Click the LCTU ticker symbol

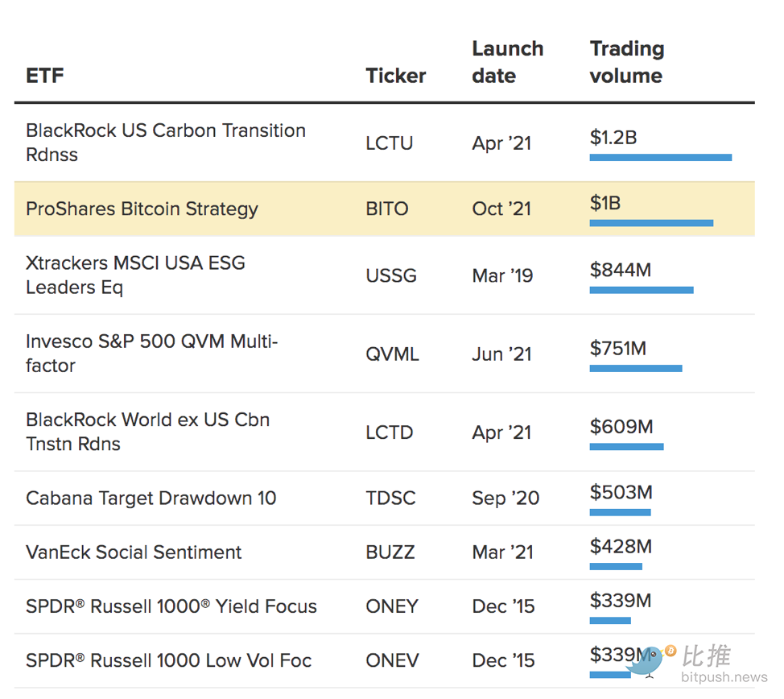point(389,143)
